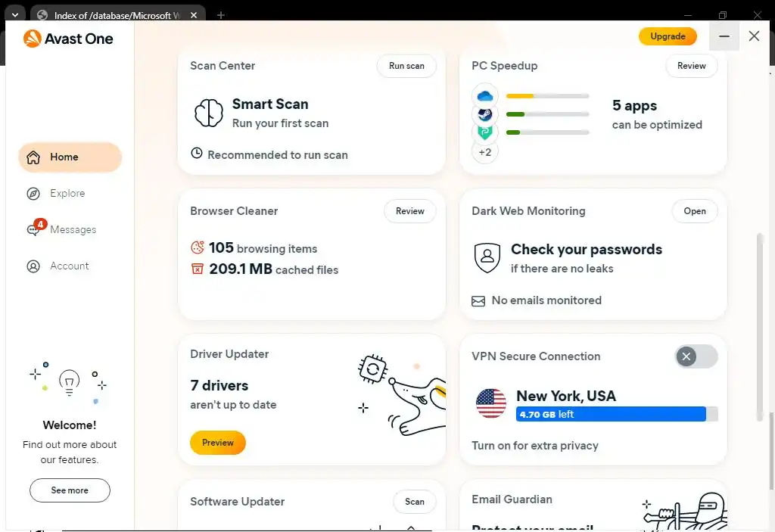
Task: Open the Home section in sidebar
Action: (x=70, y=157)
